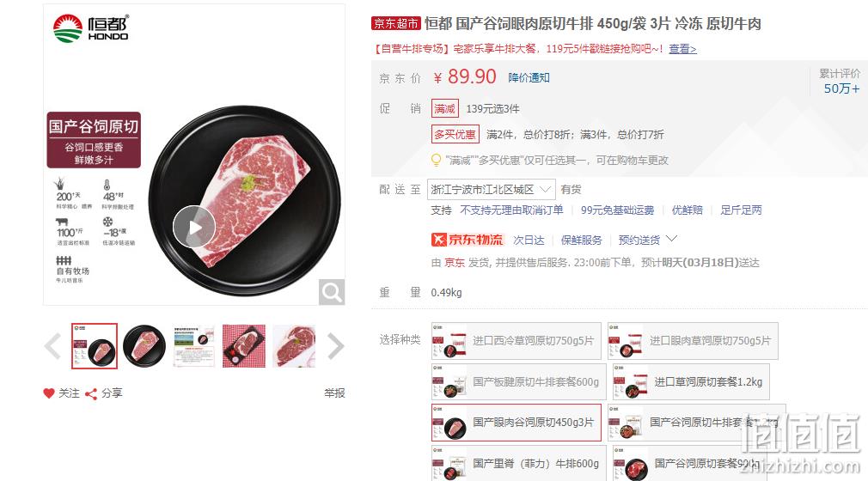Image resolution: width=868 pixels, height=481 pixels.
Task: Click the heart 关注 icon
Action: [49, 393]
